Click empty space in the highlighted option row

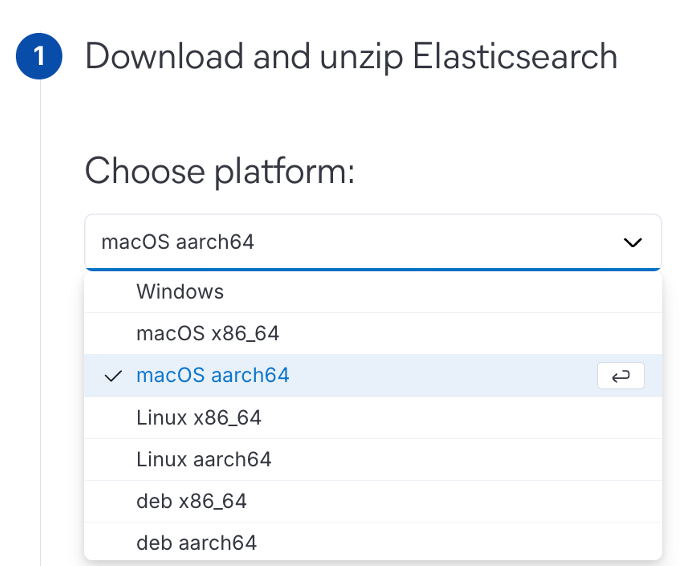(444, 376)
